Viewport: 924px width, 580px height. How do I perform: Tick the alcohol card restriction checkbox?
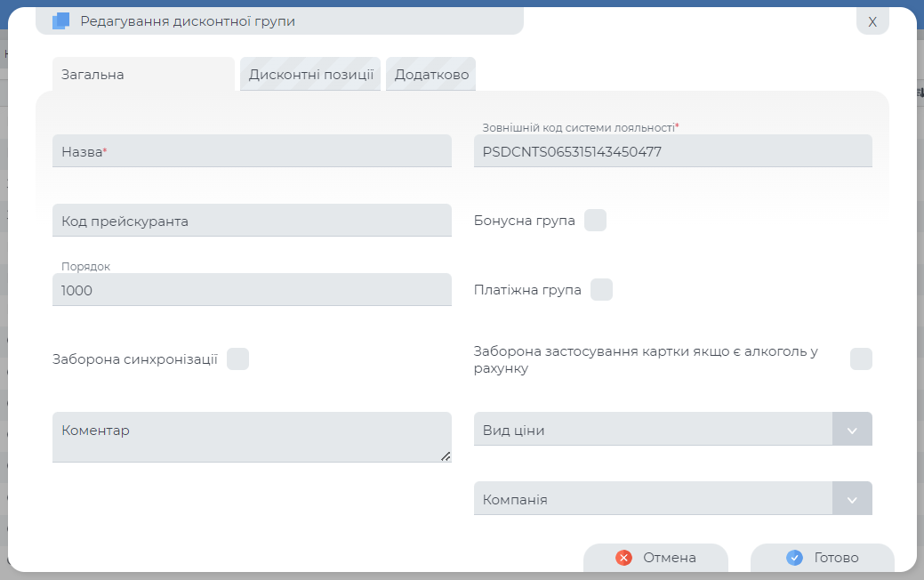861,359
